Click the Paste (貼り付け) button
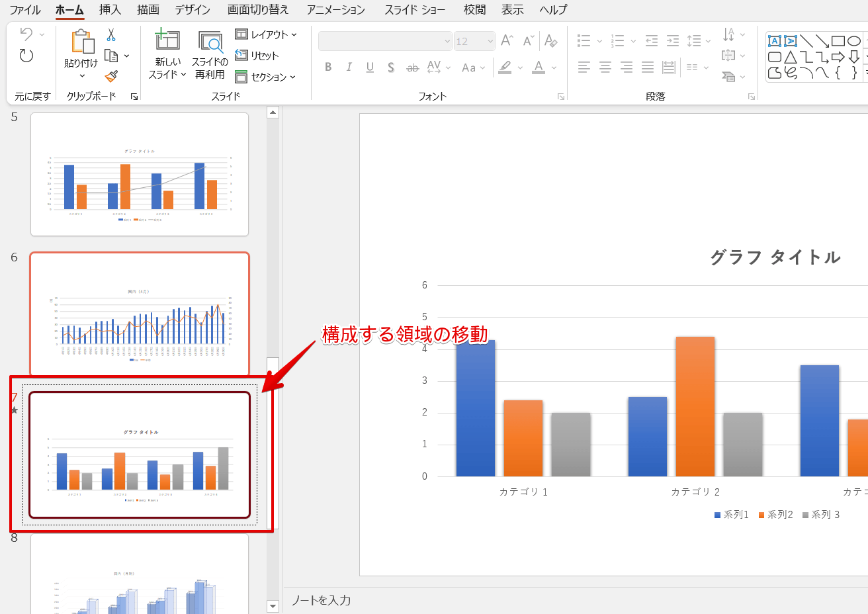This screenshot has width=868, height=614. click(x=81, y=50)
